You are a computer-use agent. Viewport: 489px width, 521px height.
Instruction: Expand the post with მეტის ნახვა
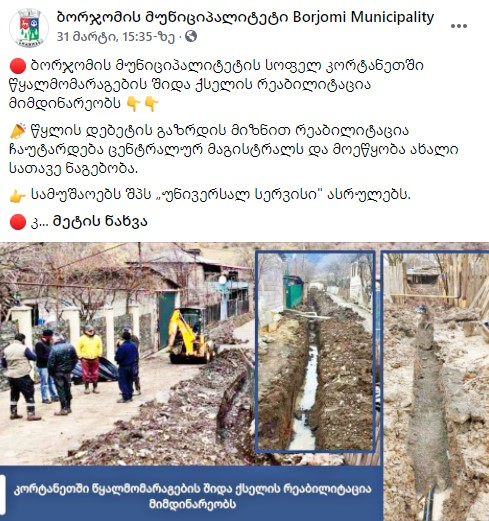tap(100, 222)
